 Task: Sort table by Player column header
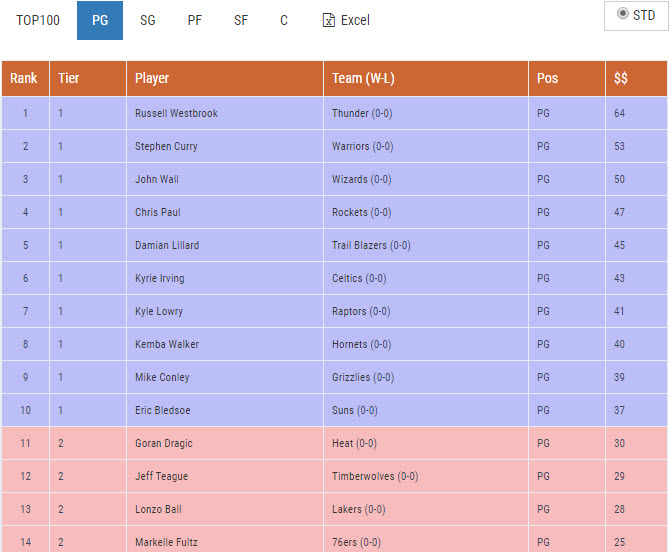(152, 78)
